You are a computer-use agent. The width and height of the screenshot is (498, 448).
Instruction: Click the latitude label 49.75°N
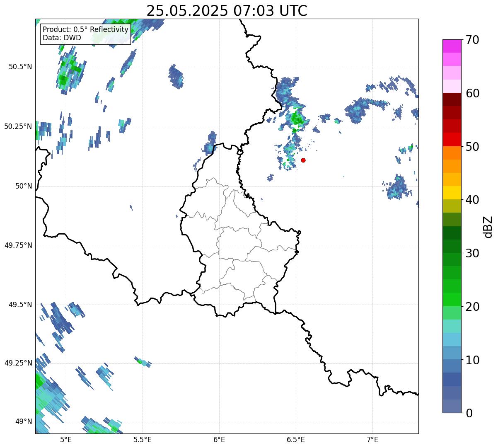pos(18,245)
